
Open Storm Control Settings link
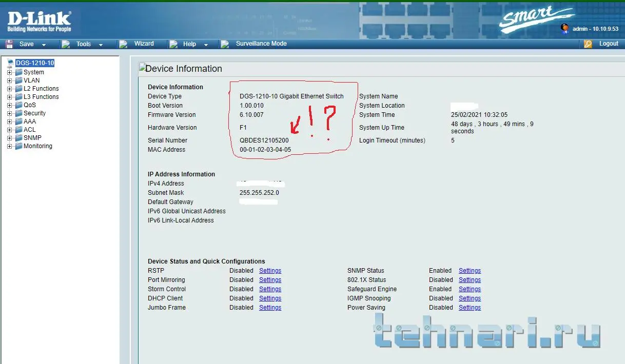pos(270,289)
